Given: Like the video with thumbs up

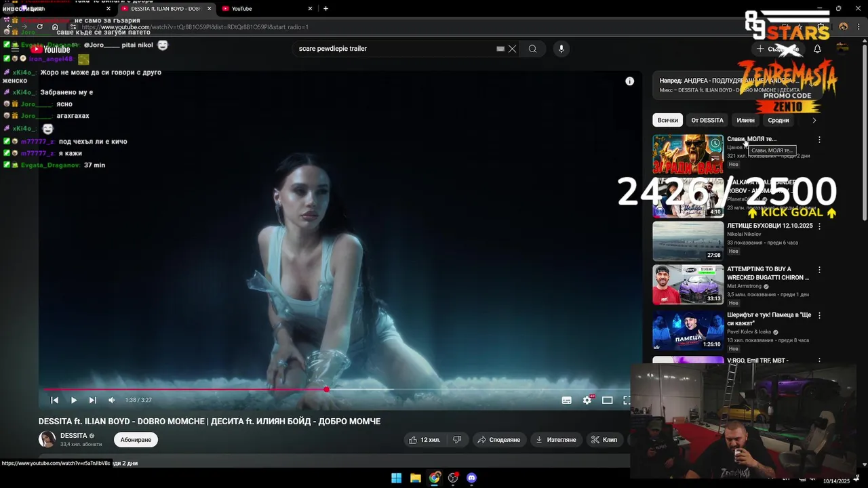Looking at the screenshot, I should 425,440.
